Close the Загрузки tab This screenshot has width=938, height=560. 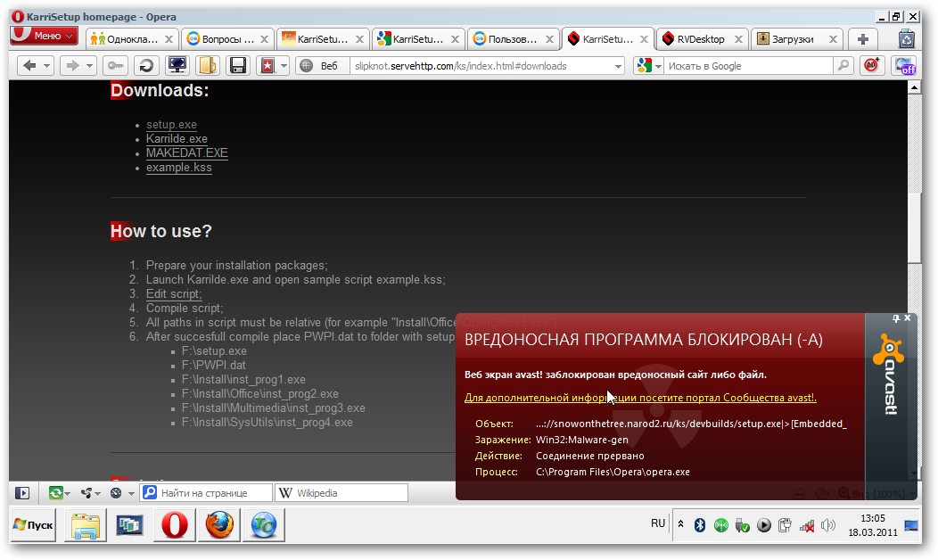833,39
